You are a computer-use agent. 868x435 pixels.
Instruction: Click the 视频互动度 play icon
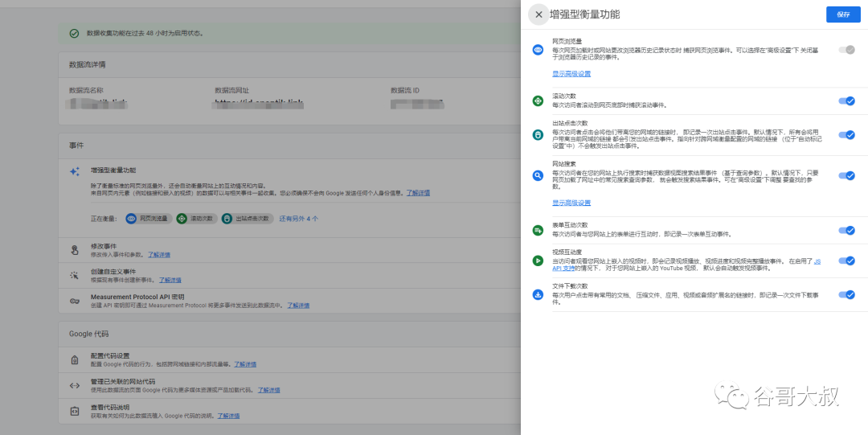(x=538, y=261)
